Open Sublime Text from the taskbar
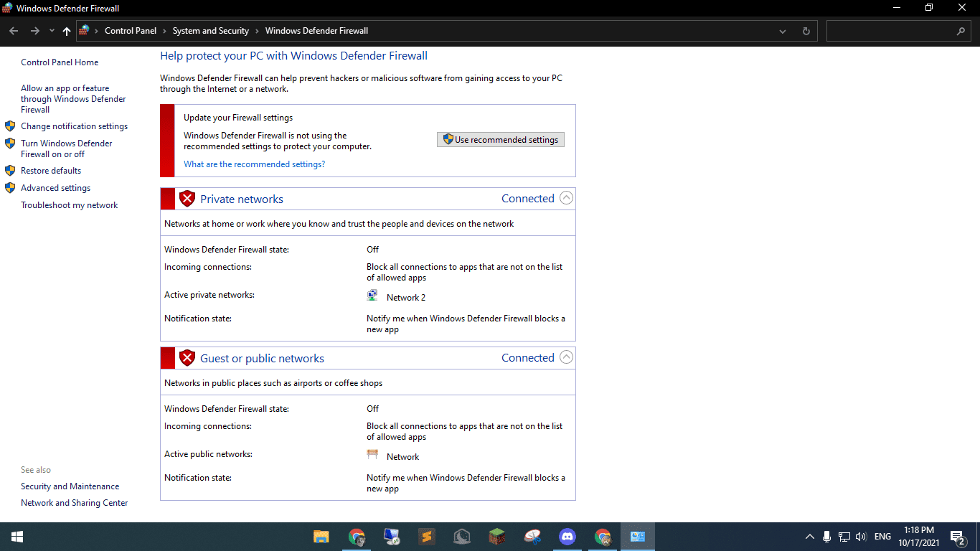Image resolution: width=980 pixels, height=551 pixels. coord(427,537)
